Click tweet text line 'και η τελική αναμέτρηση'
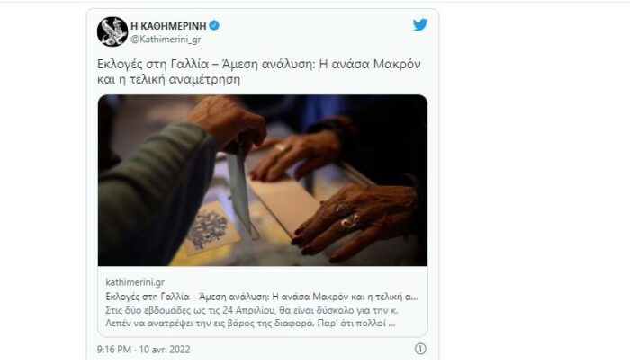Viewport: 630px width, 364px height. click(x=169, y=79)
